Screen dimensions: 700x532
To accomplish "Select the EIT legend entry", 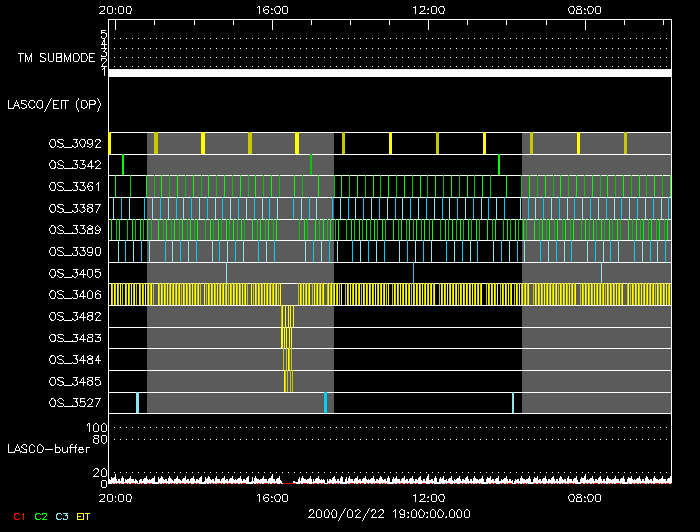I will pyautogui.click(x=84, y=517).
